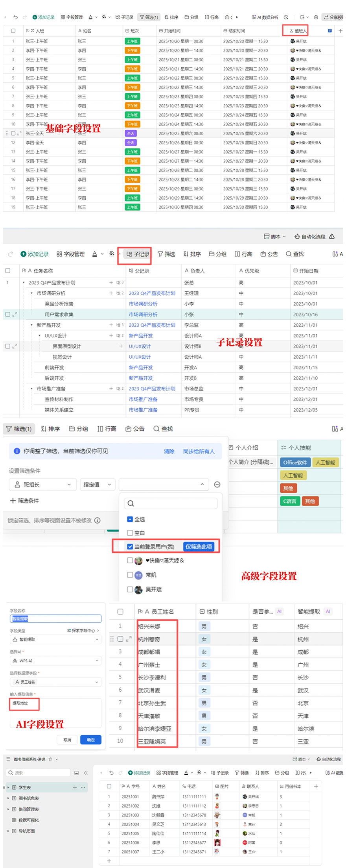The width and height of the screenshot is (346, 868).
Task: Select 学生表 in the left sidebar
Action: coord(24,787)
